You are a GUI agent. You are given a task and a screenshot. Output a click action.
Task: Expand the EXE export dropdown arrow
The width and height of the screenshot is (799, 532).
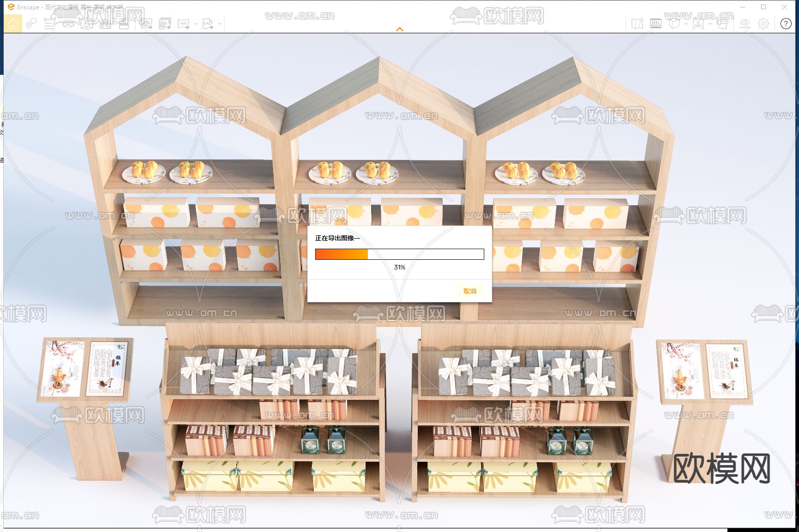click(x=220, y=24)
